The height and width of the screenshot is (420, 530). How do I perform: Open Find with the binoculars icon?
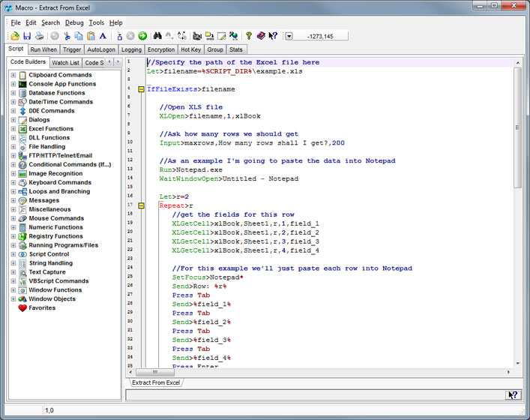click(x=157, y=36)
